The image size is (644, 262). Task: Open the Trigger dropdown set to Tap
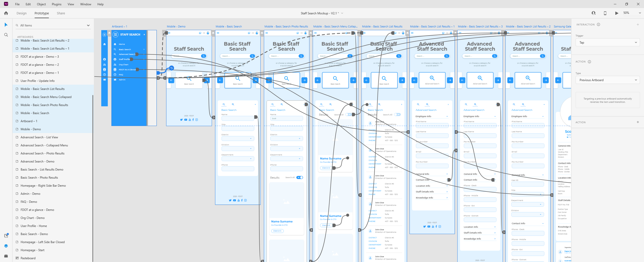608,43
